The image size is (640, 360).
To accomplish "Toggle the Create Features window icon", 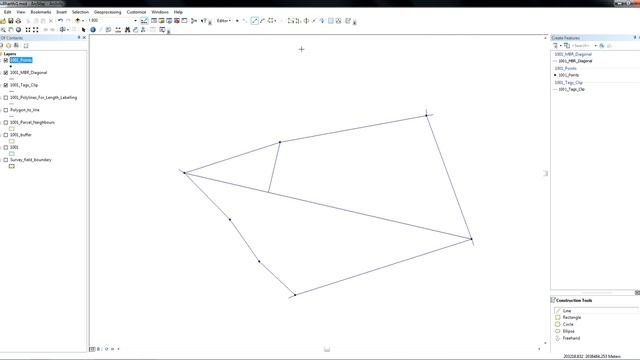I will [348, 20].
